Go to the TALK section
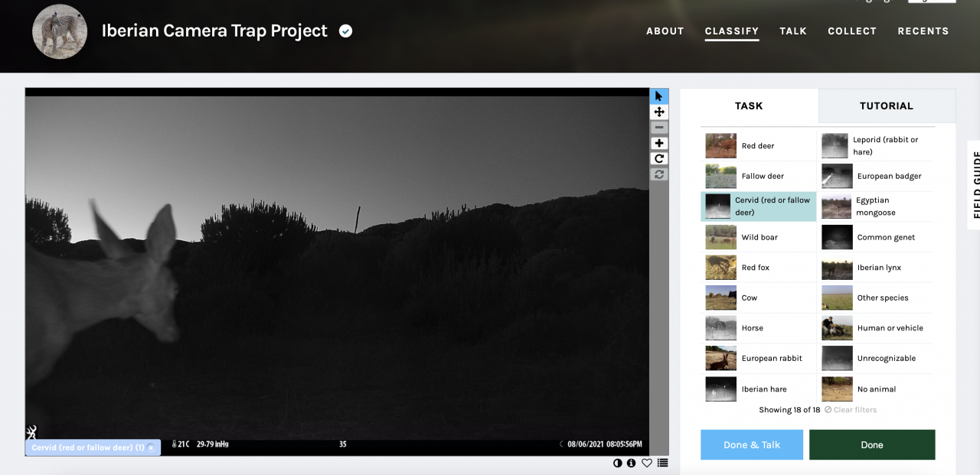Viewport: 980px width, 475px height. pyautogui.click(x=793, y=31)
